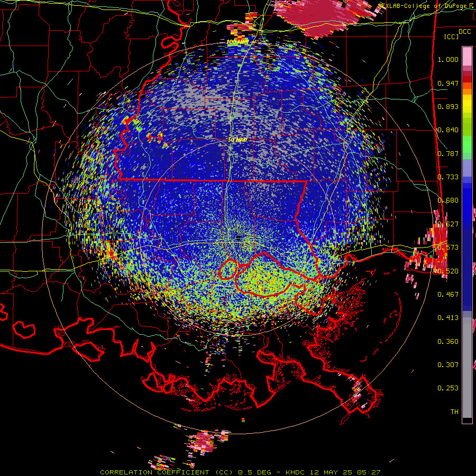This screenshot has width=476, height=476.
Task: Select the 1.000 legend value
Action: [x=448, y=59]
